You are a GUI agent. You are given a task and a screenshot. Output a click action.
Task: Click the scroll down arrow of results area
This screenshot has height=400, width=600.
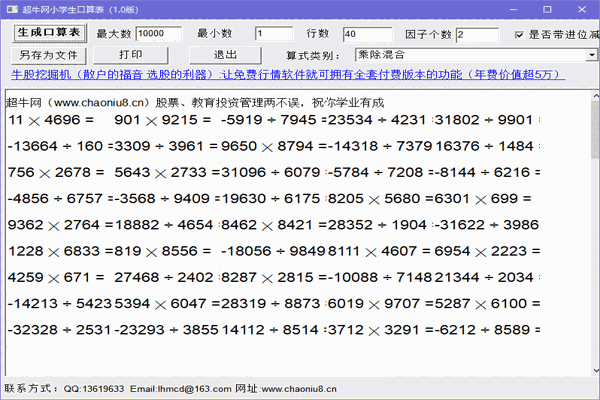click(596, 370)
